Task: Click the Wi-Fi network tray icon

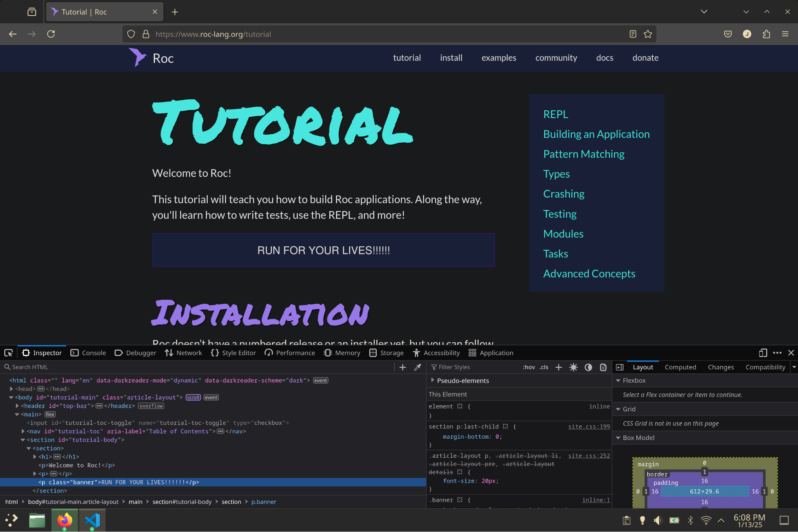Action: point(706,520)
